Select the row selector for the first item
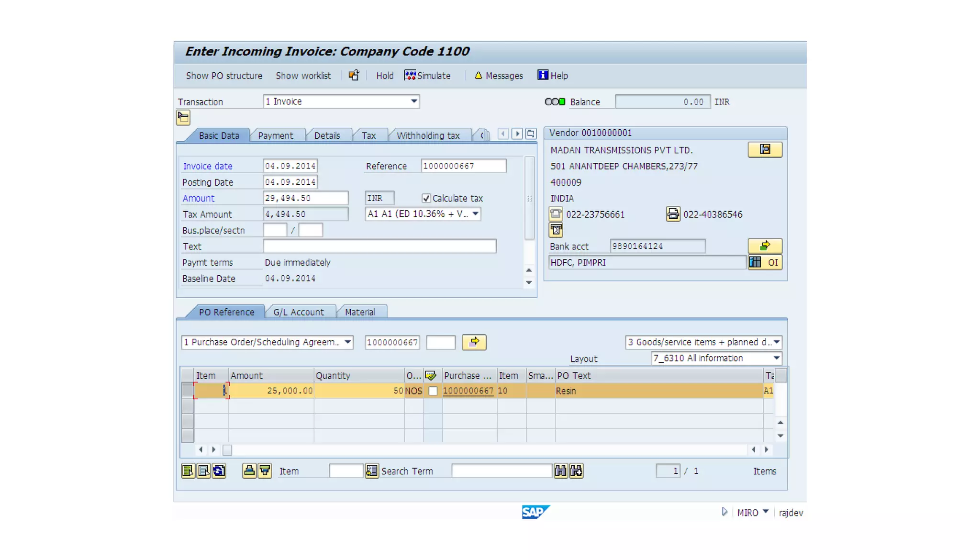This screenshot has width=980, height=560. (x=187, y=391)
